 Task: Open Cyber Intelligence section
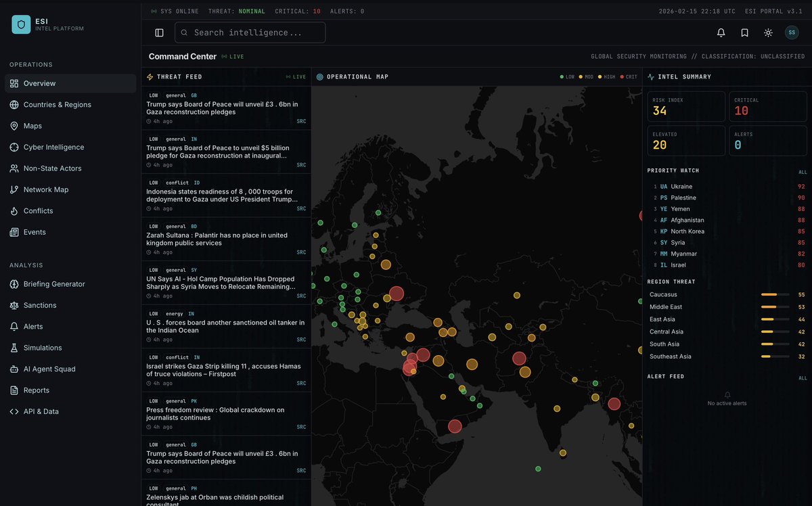coord(70,147)
